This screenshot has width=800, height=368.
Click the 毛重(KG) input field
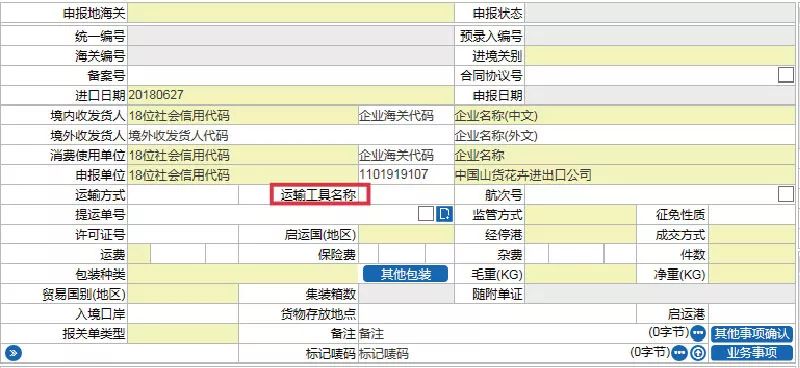(x=580, y=274)
